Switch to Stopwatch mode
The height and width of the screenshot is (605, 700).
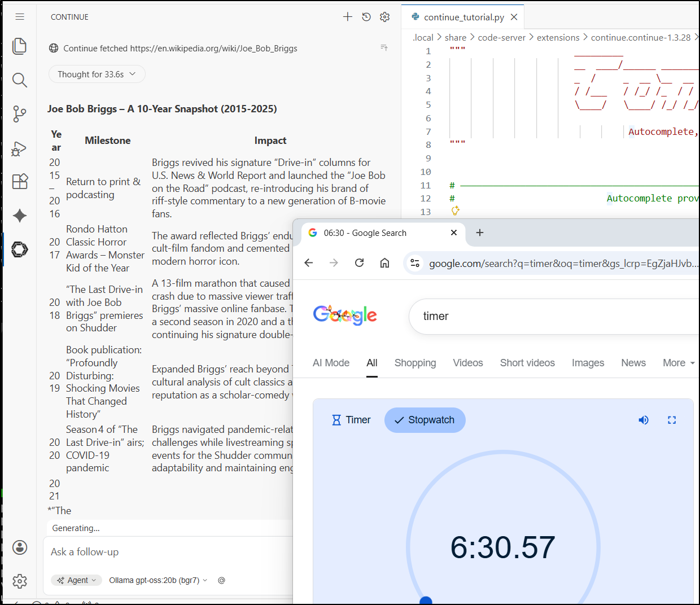[x=425, y=420]
